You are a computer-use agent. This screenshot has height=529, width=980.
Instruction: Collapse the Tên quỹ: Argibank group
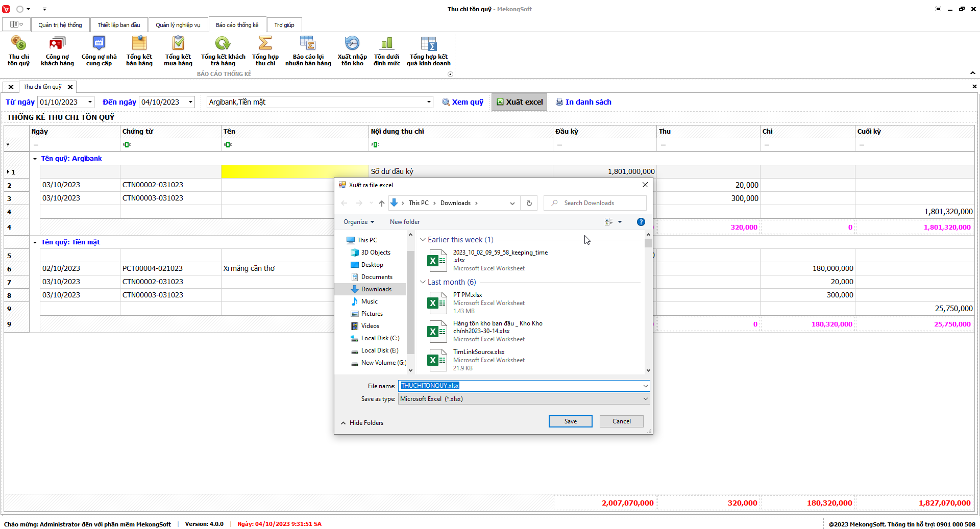tap(35, 159)
